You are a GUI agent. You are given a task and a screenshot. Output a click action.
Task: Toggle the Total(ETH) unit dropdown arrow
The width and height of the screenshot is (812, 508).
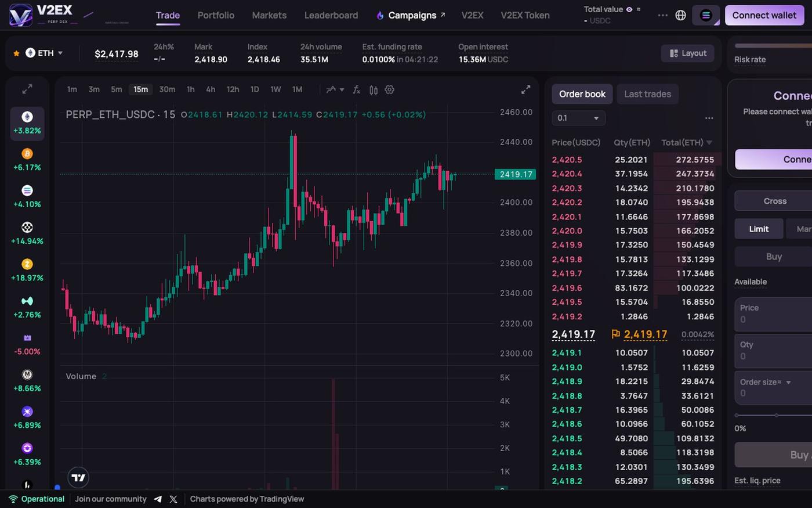point(709,143)
